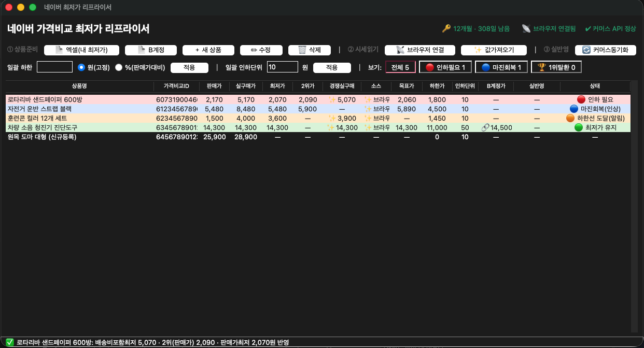644x348 pixels.
Task: Click the 실구매가 column header
Action: click(246, 86)
